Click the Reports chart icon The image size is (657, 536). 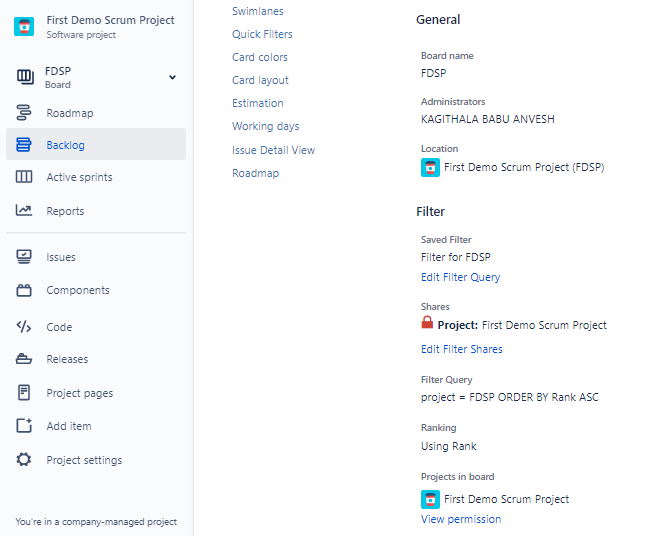coord(24,210)
